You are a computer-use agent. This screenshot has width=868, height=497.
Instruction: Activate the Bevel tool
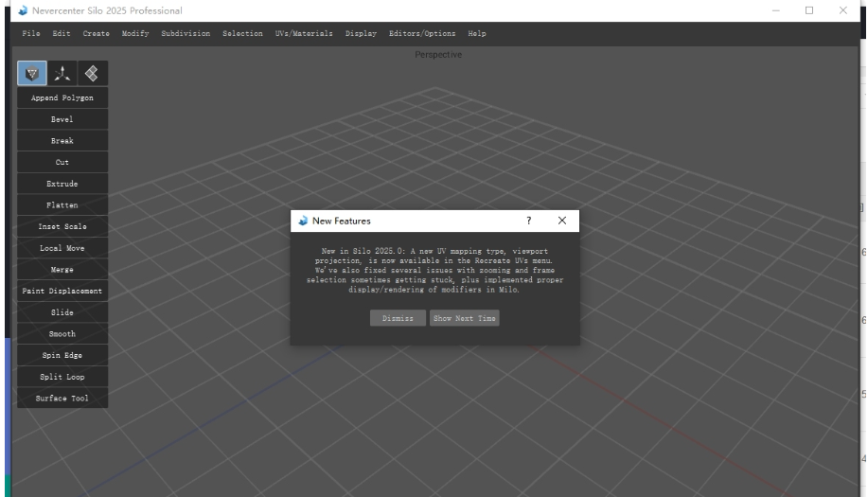[62, 119]
